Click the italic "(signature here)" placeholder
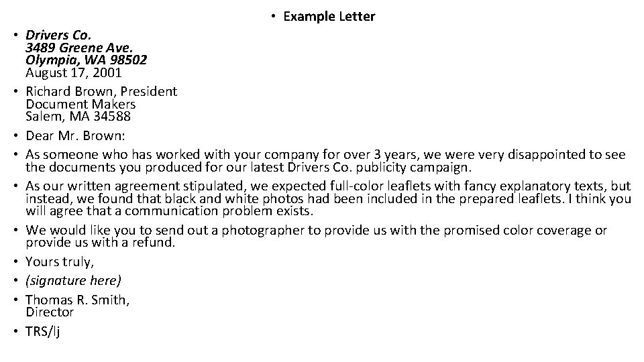This screenshot has width=644, height=362. pyautogui.click(x=73, y=280)
